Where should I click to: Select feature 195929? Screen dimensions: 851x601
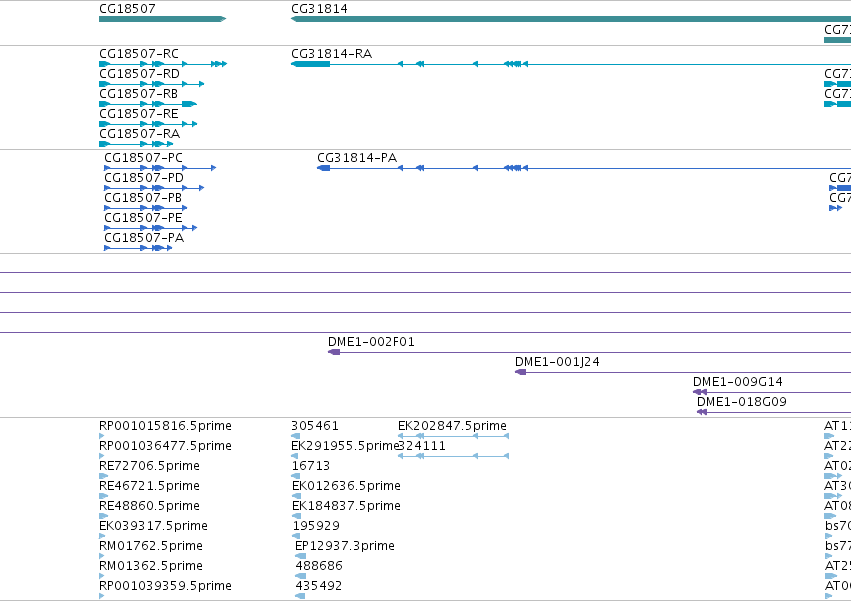tap(316, 527)
